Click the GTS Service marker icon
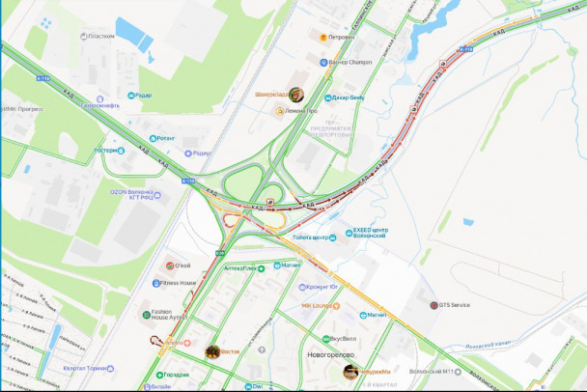 click(433, 305)
